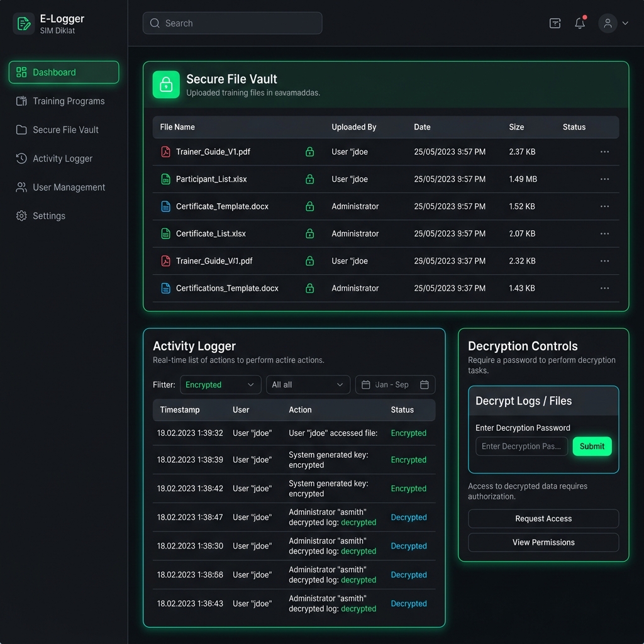Click the search magnifier icon
The image size is (644, 644).
pyautogui.click(x=155, y=23)
